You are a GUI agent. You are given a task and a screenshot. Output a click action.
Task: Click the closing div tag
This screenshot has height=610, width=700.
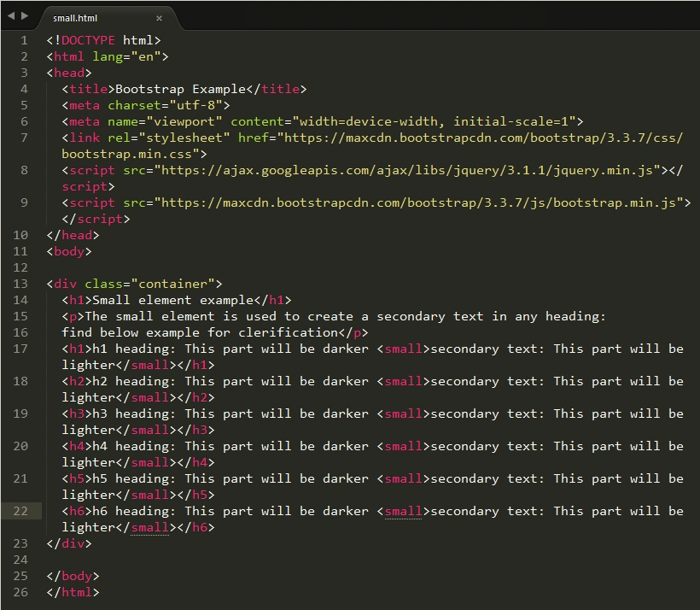pos(69,544)
